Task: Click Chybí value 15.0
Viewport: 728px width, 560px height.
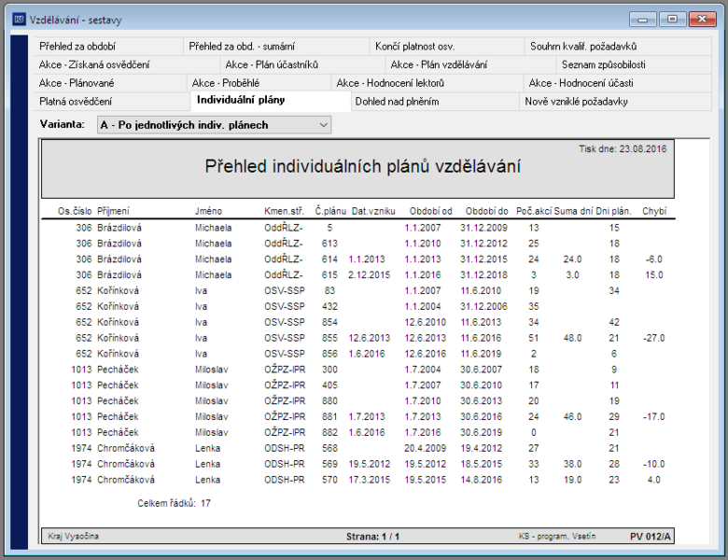Action: click(x=654, y=275)
